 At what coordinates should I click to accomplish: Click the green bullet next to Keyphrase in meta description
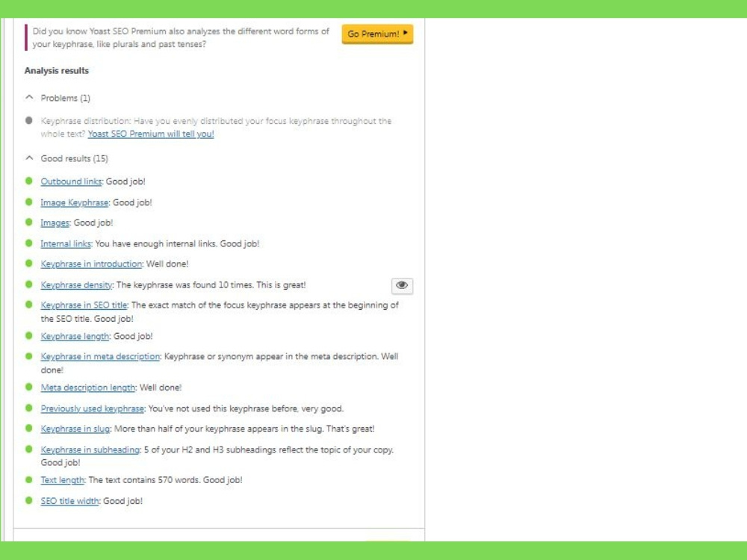(x=29, y=356)
